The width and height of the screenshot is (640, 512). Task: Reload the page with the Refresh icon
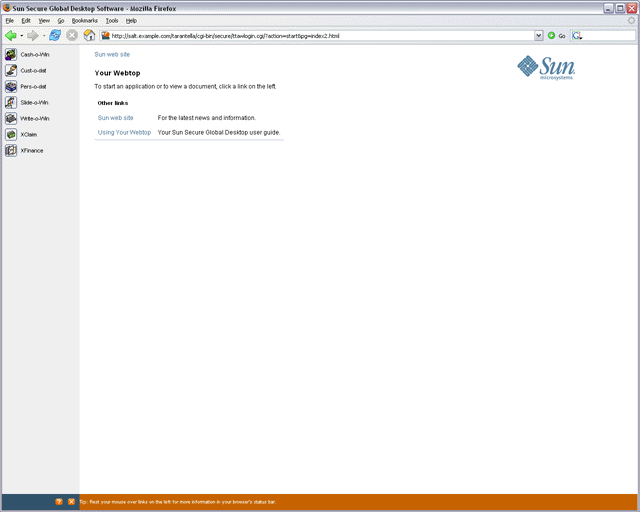[55, 36]
